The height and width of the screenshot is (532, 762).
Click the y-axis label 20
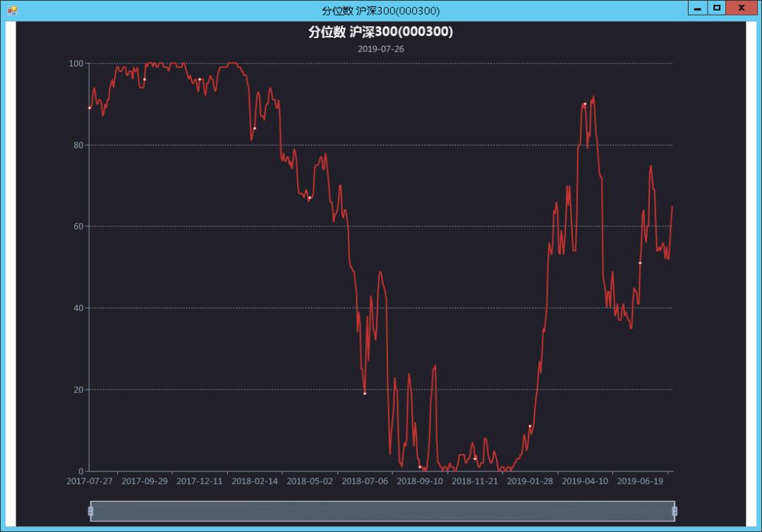tap(79, 389)
